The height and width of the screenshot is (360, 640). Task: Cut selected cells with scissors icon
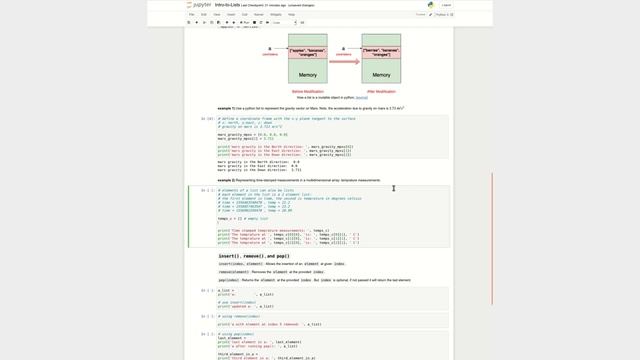tap(204, 22)
